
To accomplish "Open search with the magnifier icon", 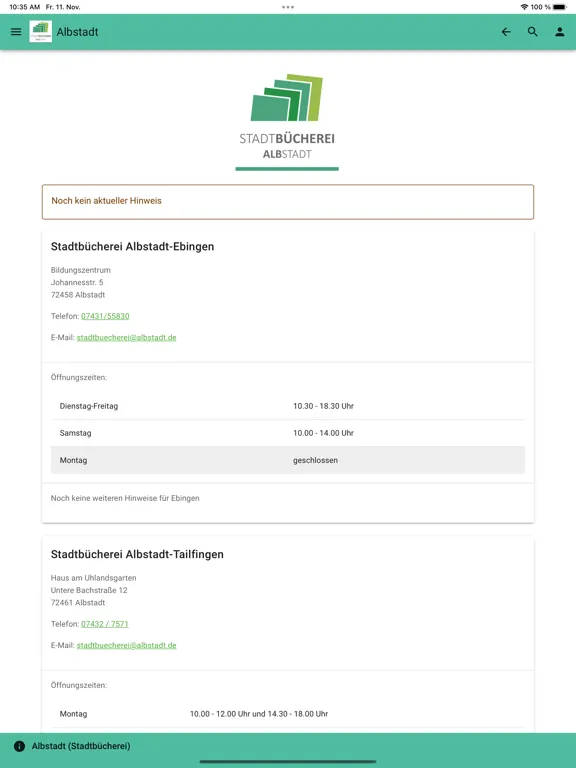I will coord(533,32).
